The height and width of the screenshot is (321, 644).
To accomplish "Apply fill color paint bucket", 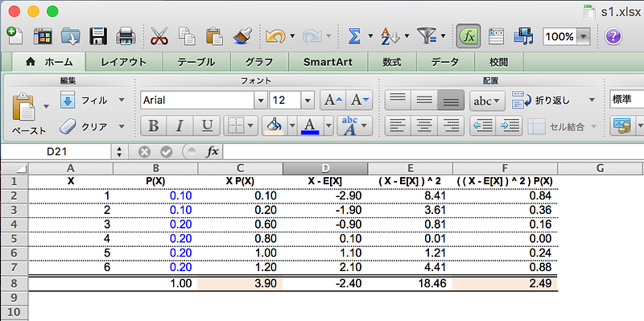I will (x=275, y=126).
